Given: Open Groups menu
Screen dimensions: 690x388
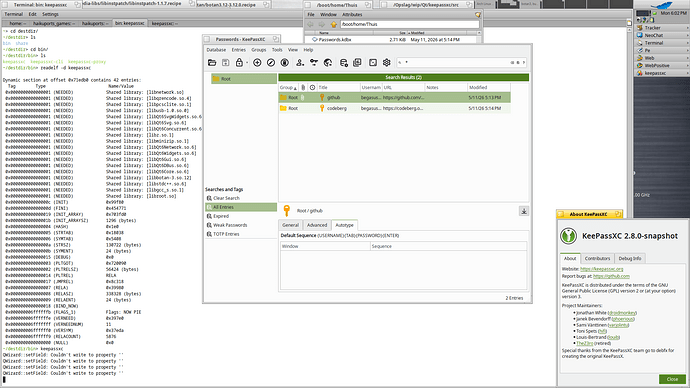Looking at the screenshot, I should 259,50.
